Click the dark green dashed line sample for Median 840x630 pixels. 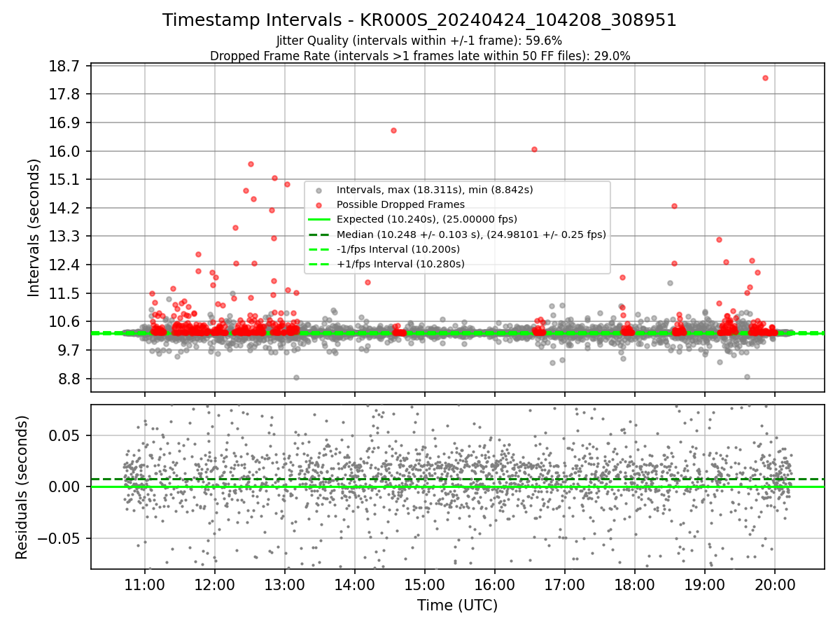(319, 234)
